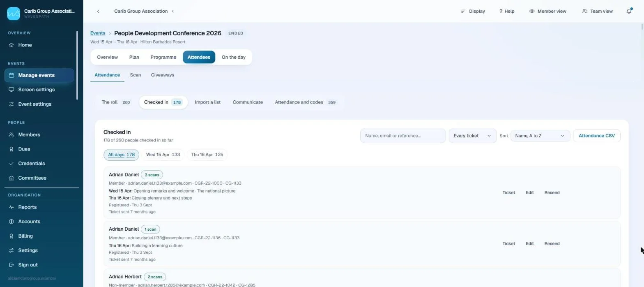The width and height of the screenshot is (644, 287).
Task: Open the Import a list view
Action: (x=207, y=102)
